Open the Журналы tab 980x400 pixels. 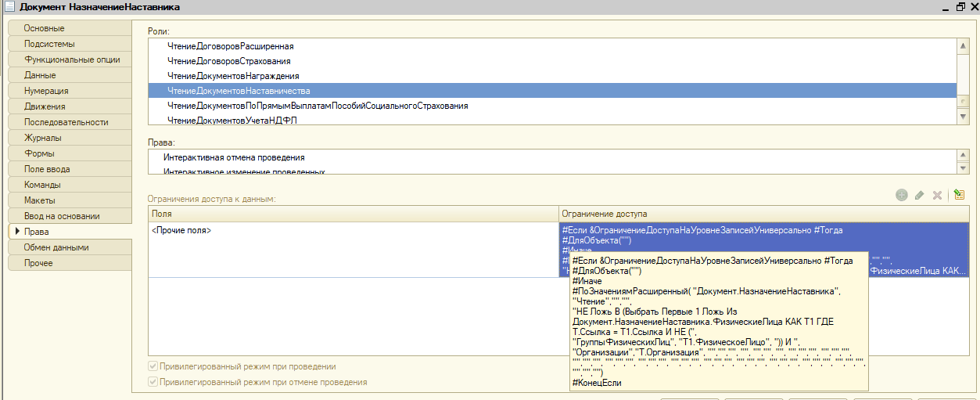tap(70, 138)
